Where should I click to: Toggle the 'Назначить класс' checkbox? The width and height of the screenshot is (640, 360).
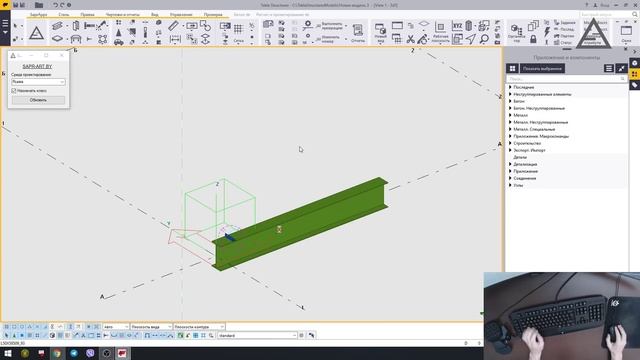pos(14,91)
